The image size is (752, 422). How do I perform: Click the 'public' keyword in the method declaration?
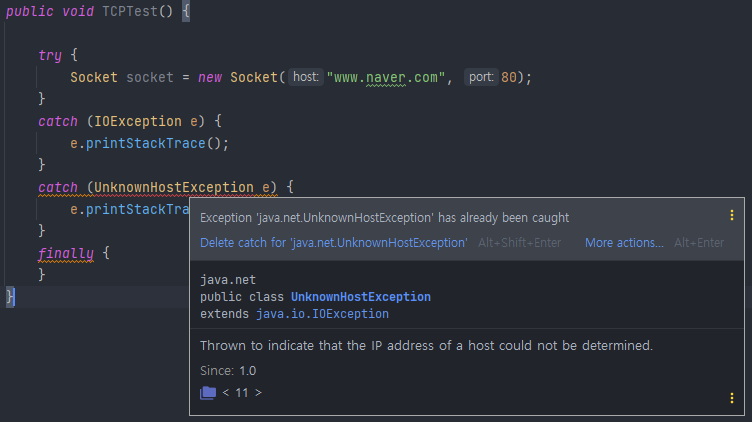click(x=30, y=11)
